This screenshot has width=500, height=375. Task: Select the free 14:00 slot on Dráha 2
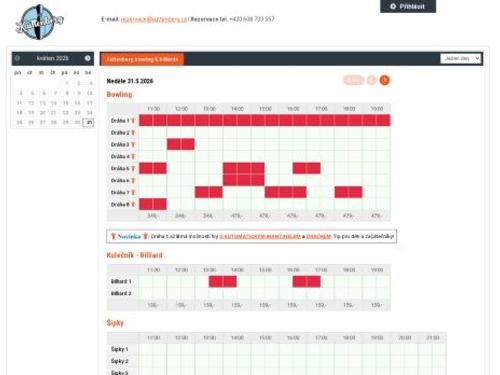pyautogui.click(x=230, y=133)
